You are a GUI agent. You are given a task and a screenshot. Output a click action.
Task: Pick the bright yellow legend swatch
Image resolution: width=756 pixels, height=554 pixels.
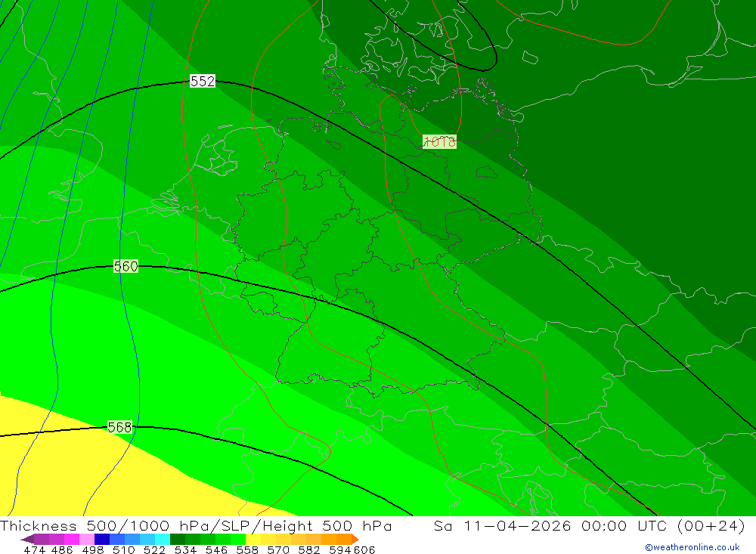click(253, 539)
